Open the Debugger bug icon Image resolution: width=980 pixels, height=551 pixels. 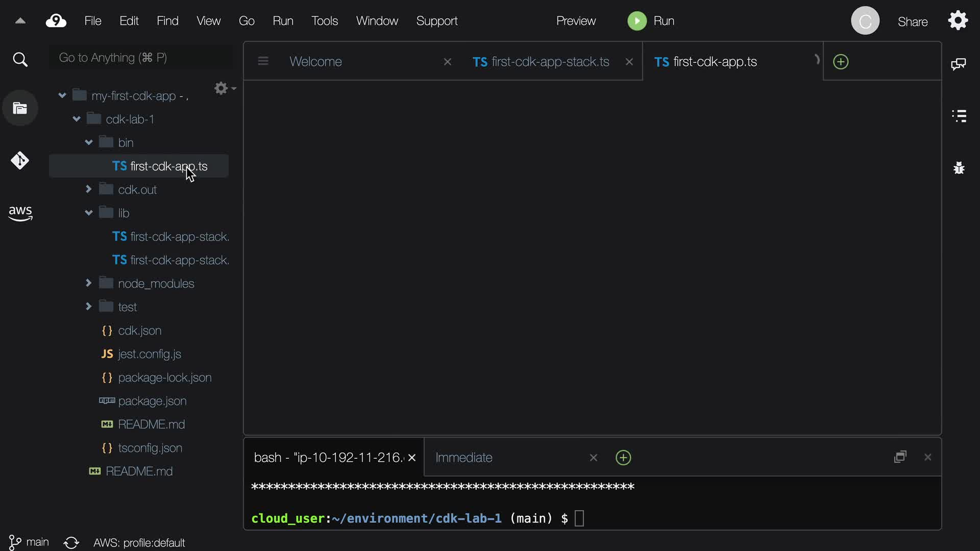tap(959, 167)
